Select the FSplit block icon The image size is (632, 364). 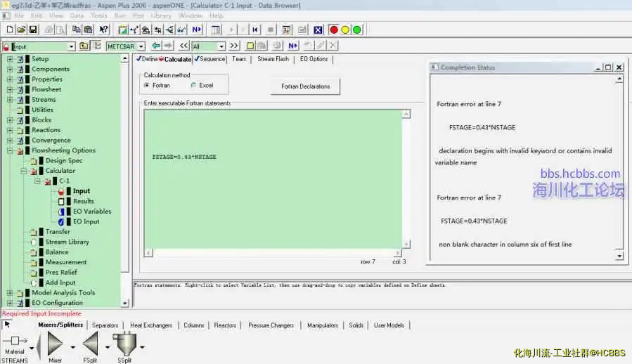click(90, 344)
